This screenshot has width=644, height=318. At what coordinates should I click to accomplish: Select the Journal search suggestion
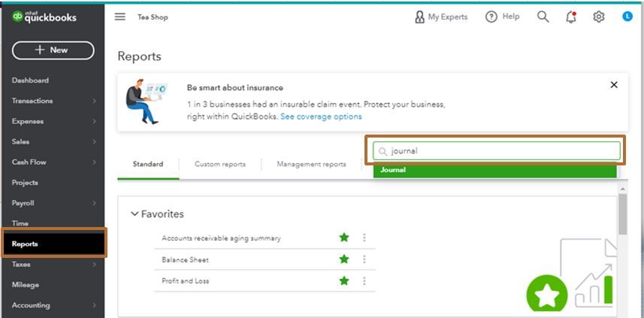[495, 170]
